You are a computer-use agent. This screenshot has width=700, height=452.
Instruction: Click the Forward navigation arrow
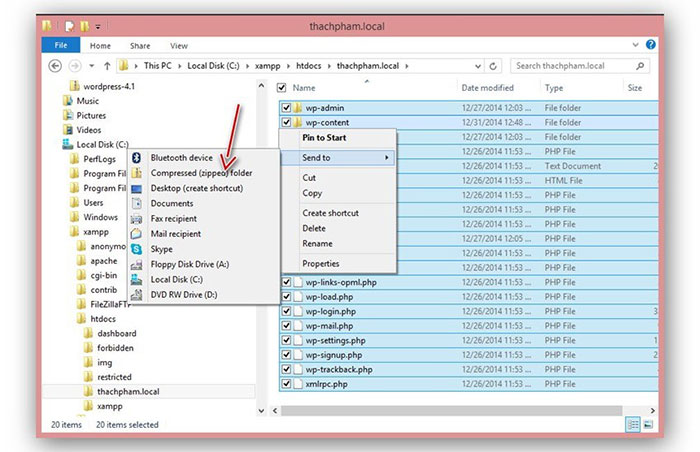[75, 66]
